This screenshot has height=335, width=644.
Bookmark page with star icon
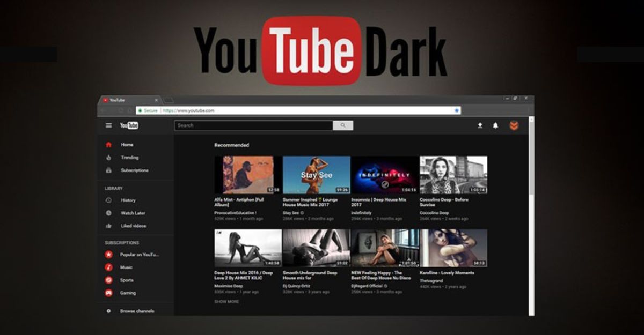(457, 110)
